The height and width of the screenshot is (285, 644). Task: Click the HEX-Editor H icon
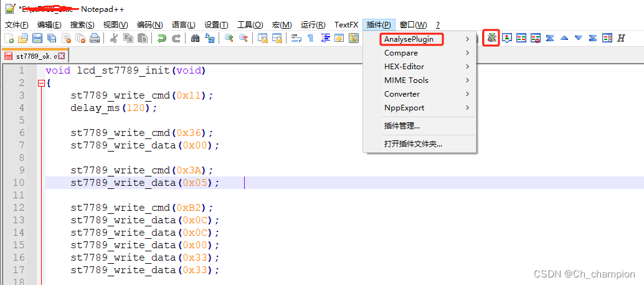pyautogui.click(x=621, y=38)
